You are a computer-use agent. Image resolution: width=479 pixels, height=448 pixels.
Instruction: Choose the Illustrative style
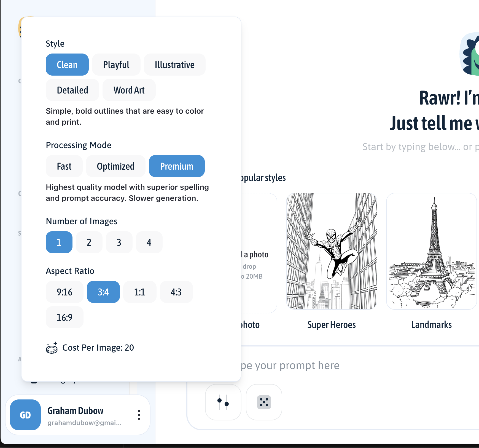[x=174, y=65]
